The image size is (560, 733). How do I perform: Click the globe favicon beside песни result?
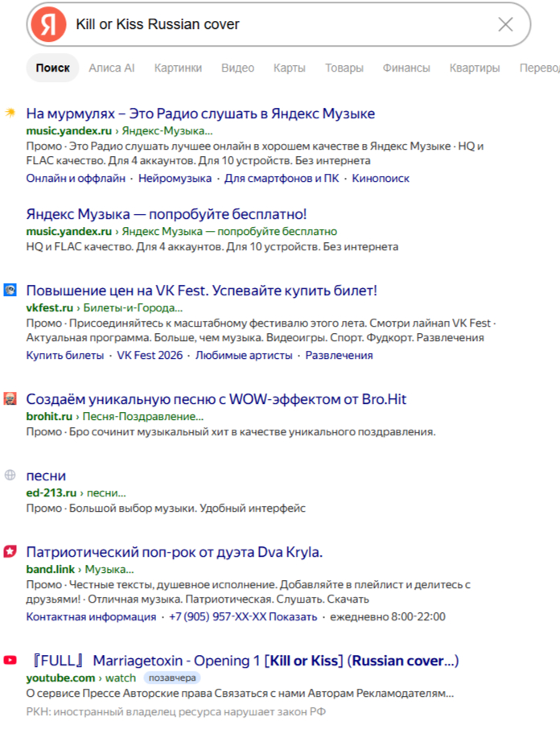click(x=10, y=475)
